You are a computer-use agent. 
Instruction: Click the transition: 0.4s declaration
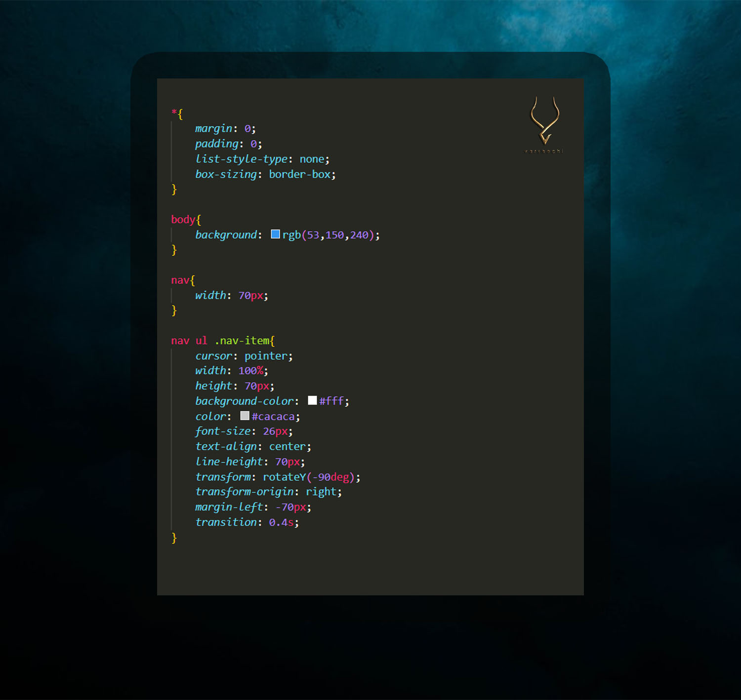pos(245,522)
